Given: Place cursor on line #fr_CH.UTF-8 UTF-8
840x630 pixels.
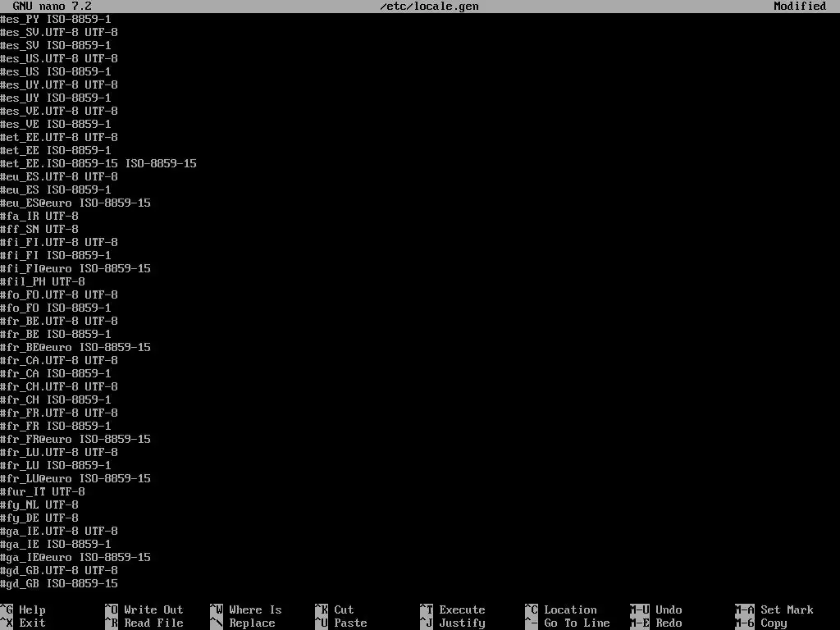Looking at the screenshot, I should (59, 387).
